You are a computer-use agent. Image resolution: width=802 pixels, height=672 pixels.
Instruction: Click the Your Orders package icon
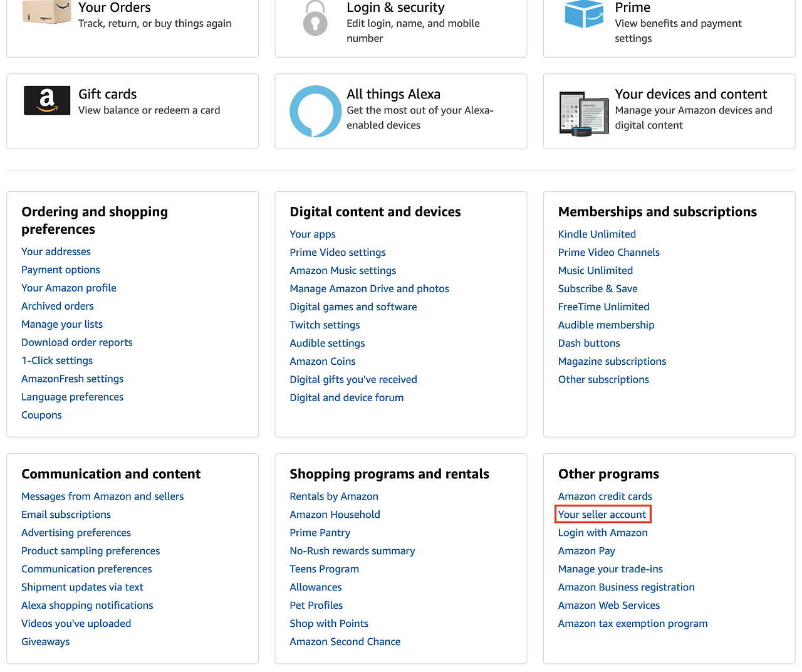[46, 12]
